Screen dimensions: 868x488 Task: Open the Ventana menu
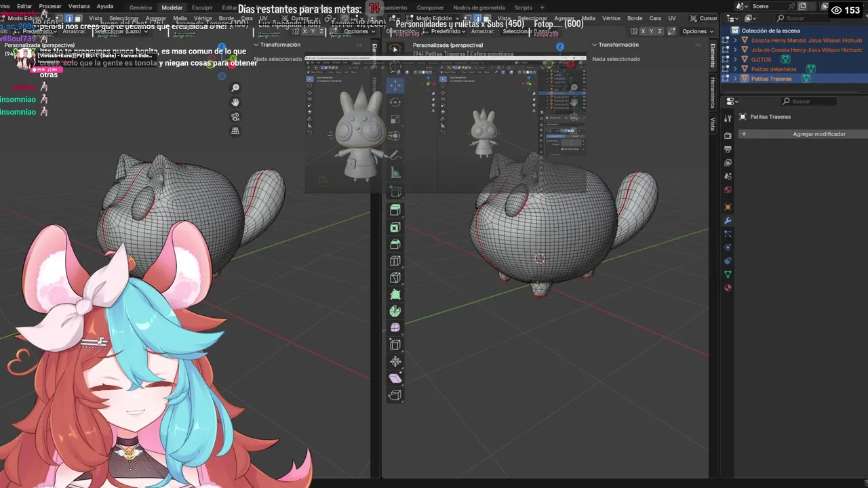pos(79,7)
